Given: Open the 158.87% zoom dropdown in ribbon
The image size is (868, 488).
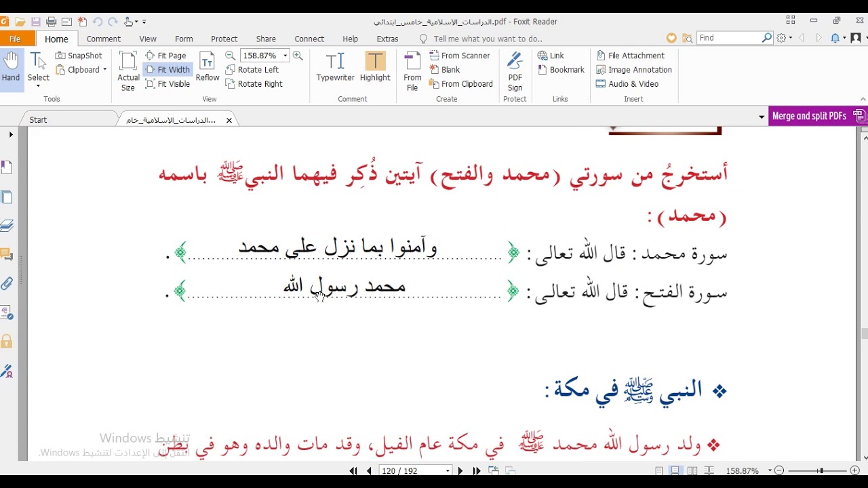Looking at the screenshot, I should pyautogui.click(x=285, y=56).
